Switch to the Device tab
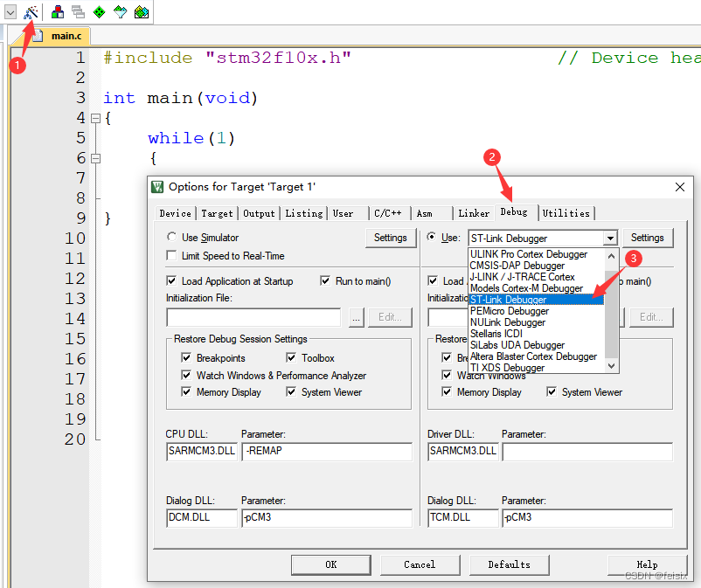This screenshot has height=588, width=701. [x=175, y=213]
